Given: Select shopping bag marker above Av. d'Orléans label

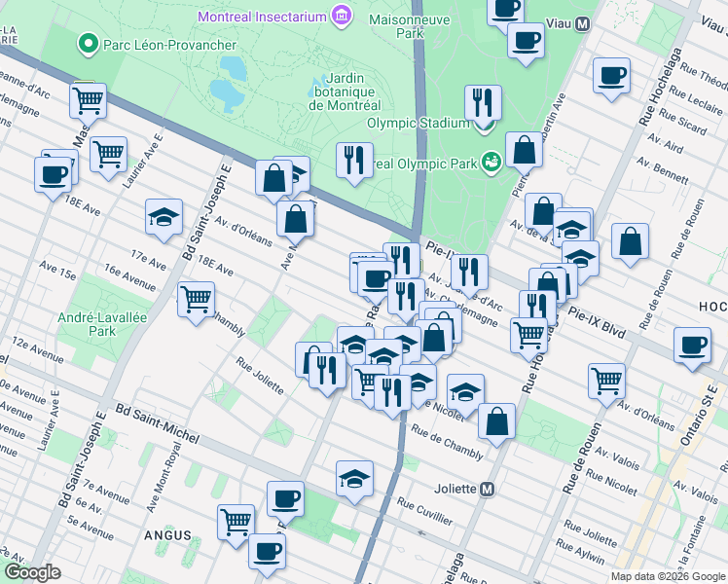Looking at the screenshot, I should [x=295, y=219].
